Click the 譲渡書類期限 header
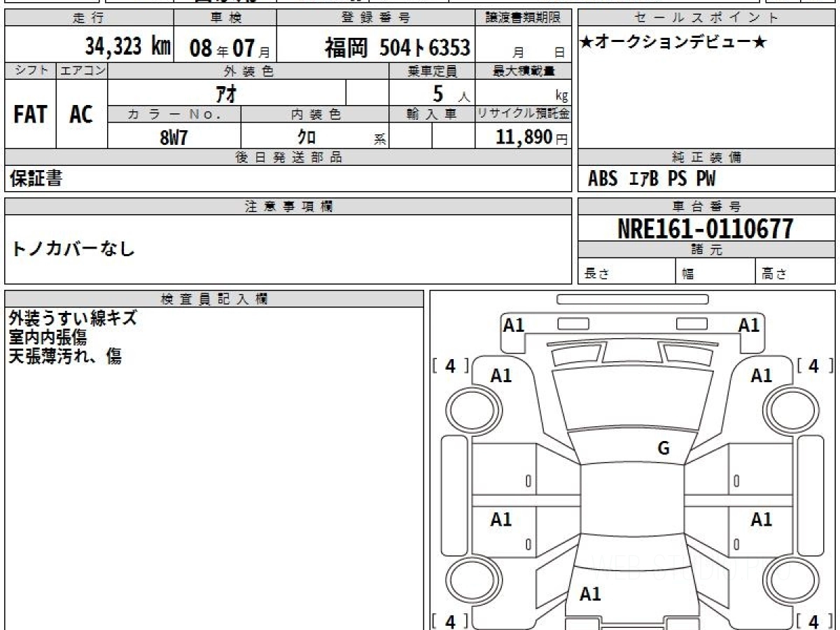Viewport: 840px width, 630px height. [524, 18]
